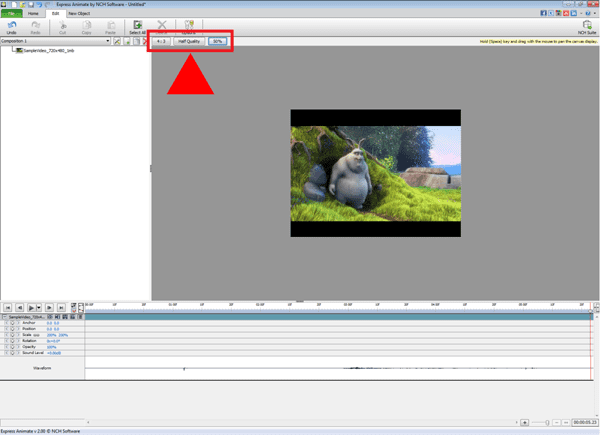Toggle the Scale keyframe stopwatch

click(x=12, y=335)
